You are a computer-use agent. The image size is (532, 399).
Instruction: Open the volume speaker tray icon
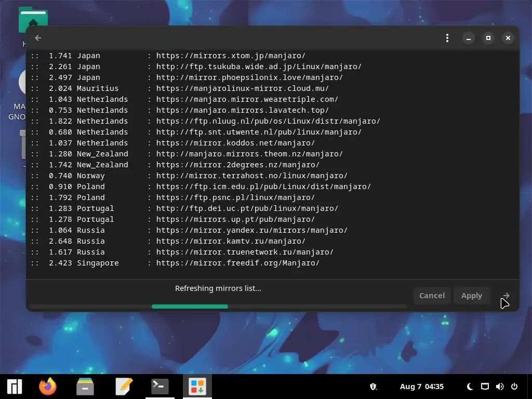pyautogui.click(x=500, y=387)
